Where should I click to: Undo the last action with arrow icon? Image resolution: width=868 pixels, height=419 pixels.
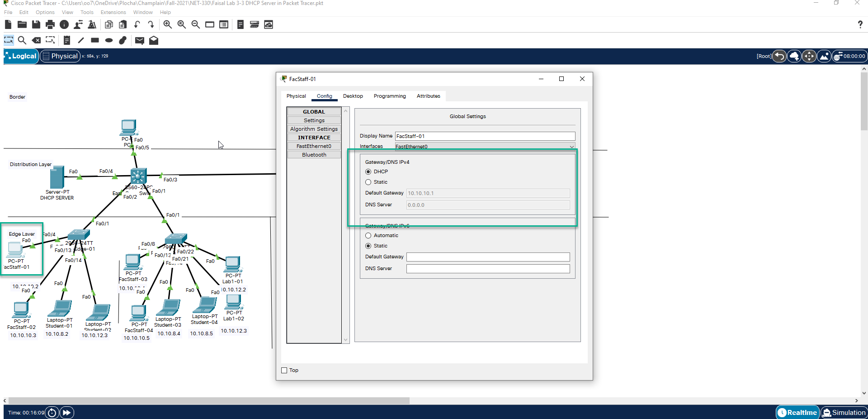tap(137, 24)
